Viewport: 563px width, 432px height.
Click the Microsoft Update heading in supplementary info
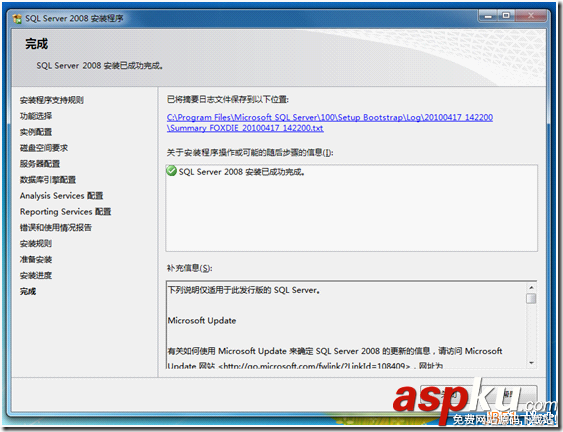(202, 320)
